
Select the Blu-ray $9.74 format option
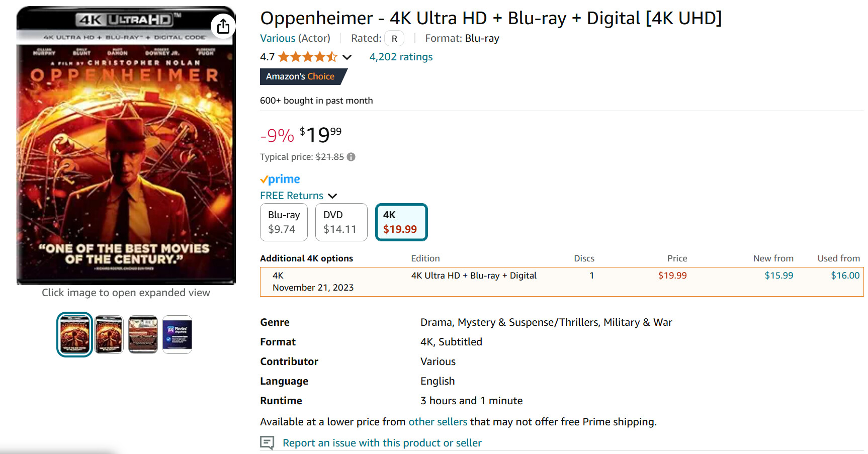[x=284, y=222]
